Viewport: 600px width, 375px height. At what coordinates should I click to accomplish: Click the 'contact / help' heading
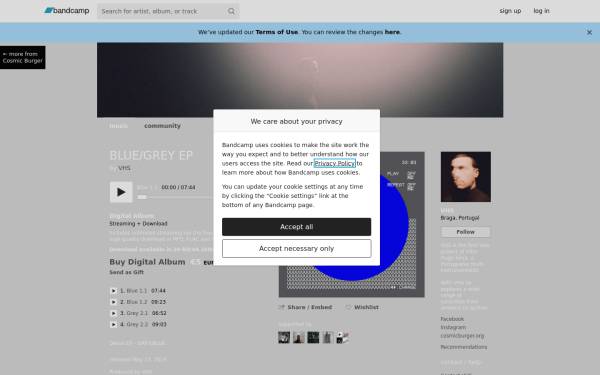[461, 362]
